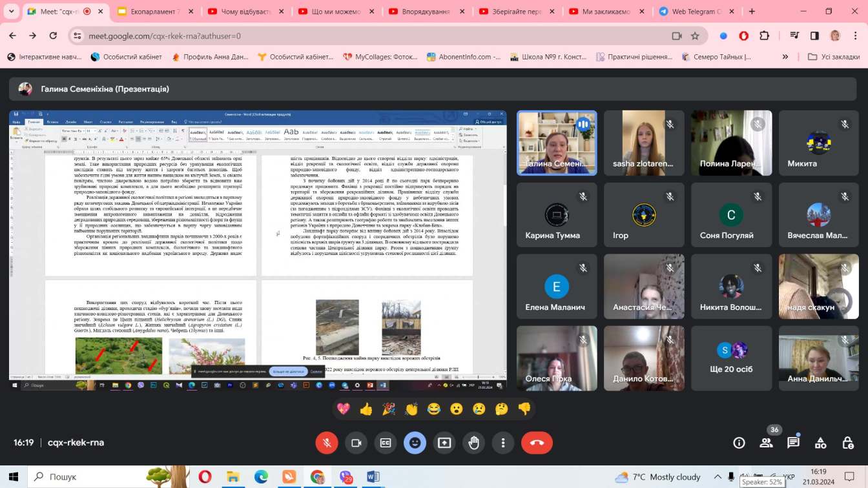Expand the search tabs dropdown arrow

point(11,11)
